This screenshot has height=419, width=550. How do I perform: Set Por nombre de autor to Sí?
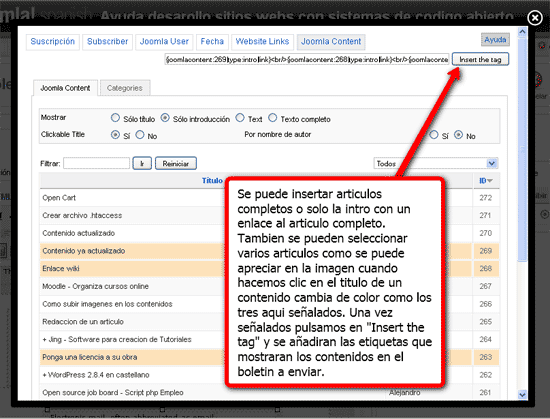(434, 135)
